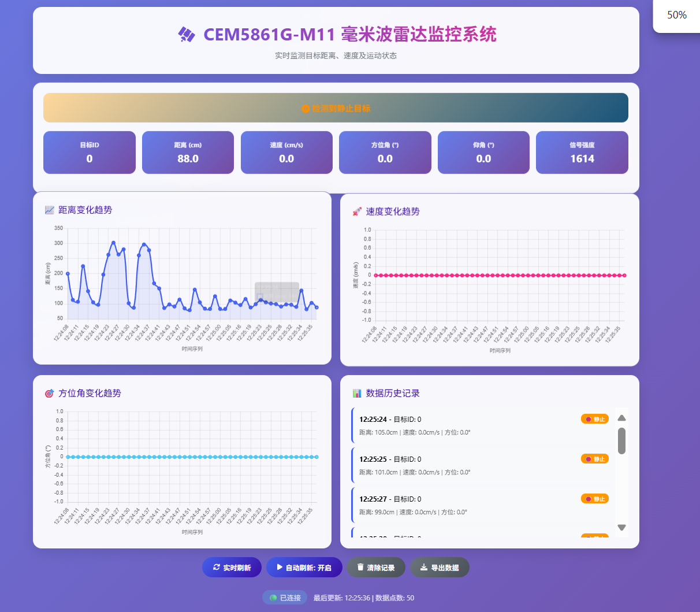Click the 信号强度 card showing 1614
This screenshot has width=700, height=612.
(x=582, y=153)
